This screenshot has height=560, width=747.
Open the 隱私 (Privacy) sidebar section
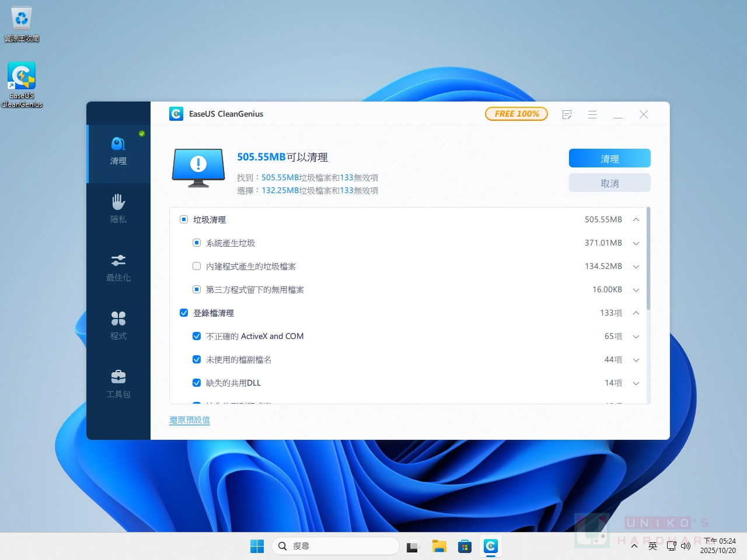(x=118, y=209)
